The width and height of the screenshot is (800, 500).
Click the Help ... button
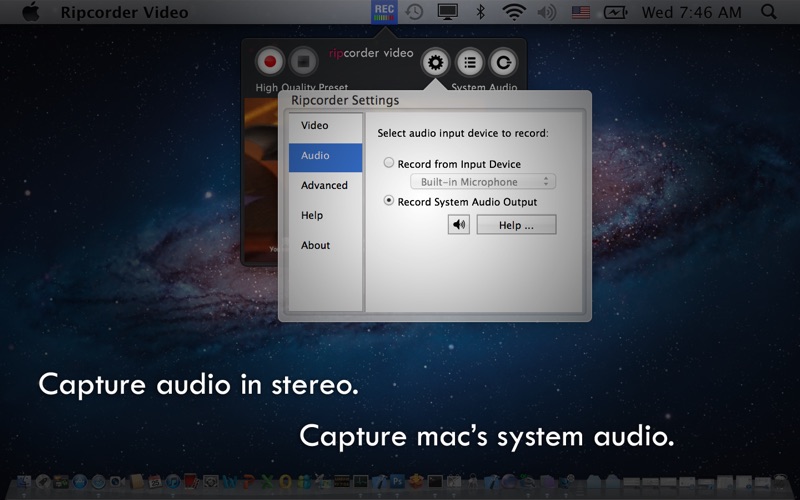515,225
